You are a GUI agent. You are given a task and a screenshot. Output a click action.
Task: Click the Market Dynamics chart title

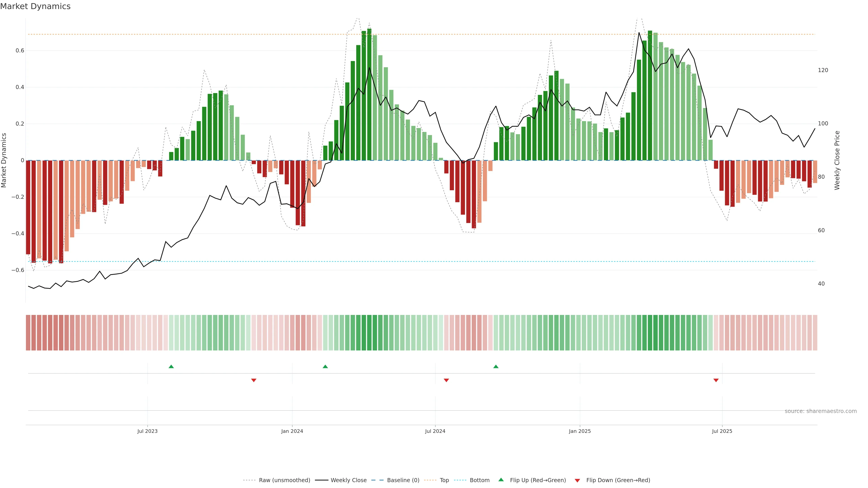[x=35, y=6]
